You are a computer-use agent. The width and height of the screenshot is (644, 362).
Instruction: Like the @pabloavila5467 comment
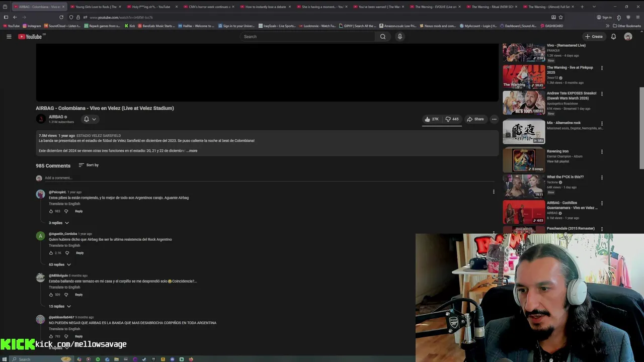point(51,336)
